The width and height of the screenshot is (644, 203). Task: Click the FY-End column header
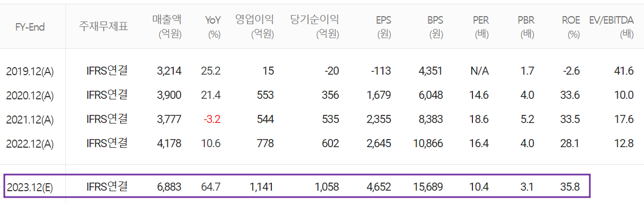pos(30,27)
